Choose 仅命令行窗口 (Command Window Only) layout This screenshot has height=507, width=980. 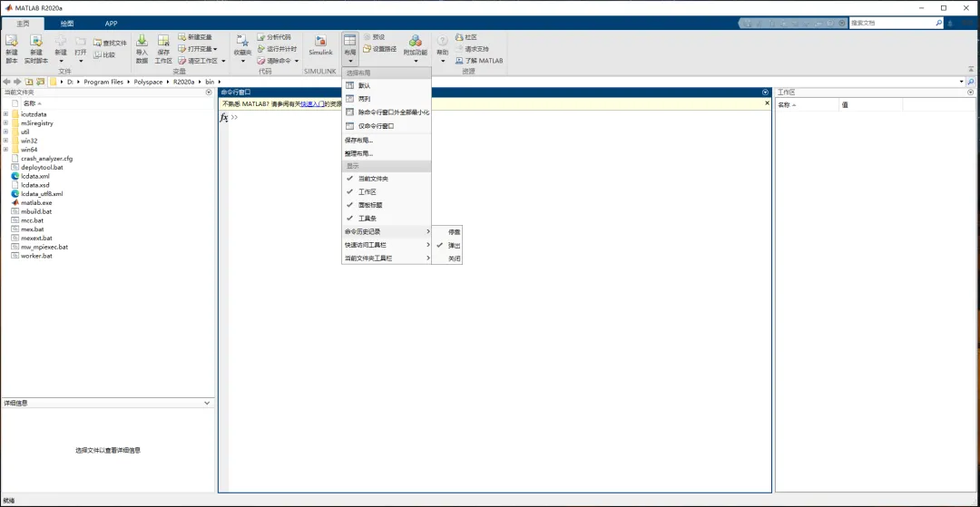[387, 125]
